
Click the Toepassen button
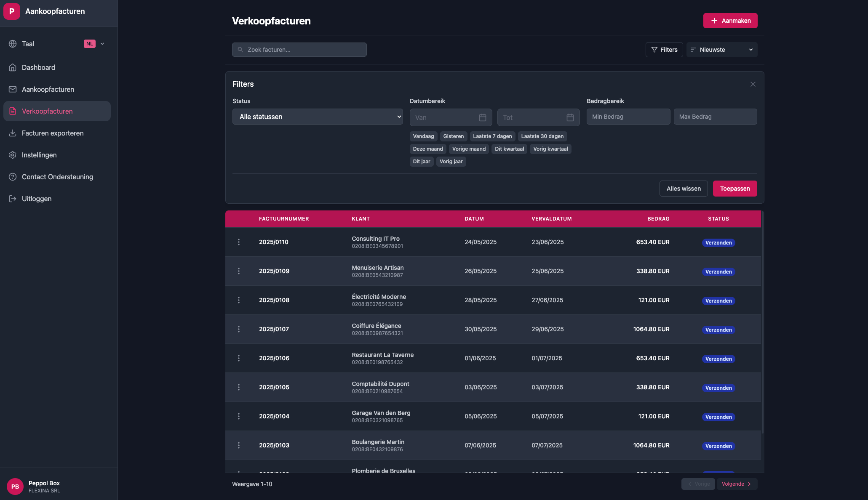735,189
